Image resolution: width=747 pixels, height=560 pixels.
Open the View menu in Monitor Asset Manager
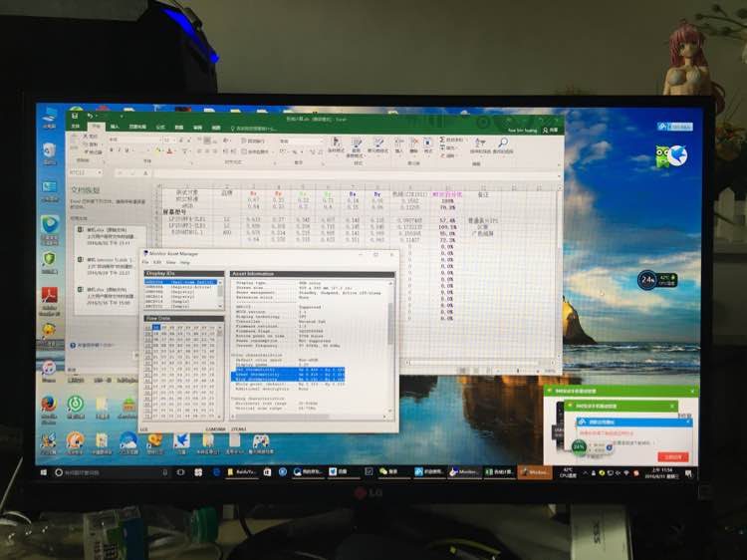coord(170,262)
